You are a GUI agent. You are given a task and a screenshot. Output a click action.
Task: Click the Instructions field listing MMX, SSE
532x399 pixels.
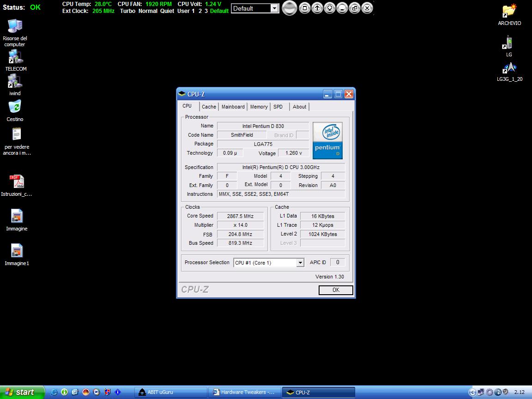[281, 194]
